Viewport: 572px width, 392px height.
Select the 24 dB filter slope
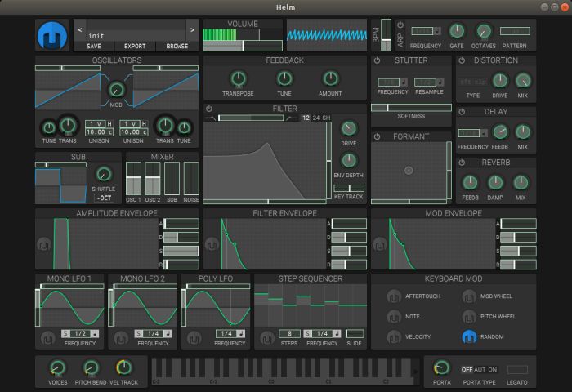pos(316,118)
